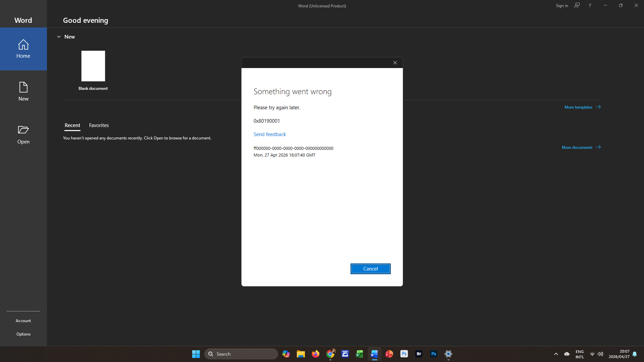Select New in the Word sidebar
This screenshot has width=644, height=362.
tap(23, 92)
